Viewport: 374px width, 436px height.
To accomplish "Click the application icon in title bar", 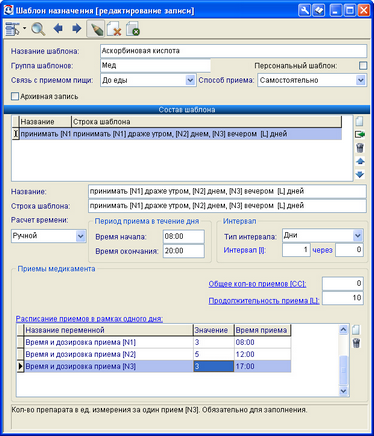I will point(8,10).
